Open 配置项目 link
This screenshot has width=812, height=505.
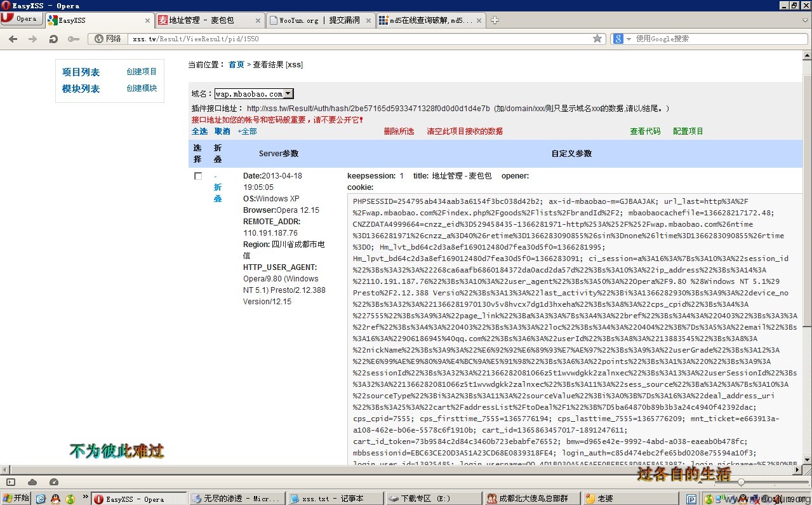[688, 131]
